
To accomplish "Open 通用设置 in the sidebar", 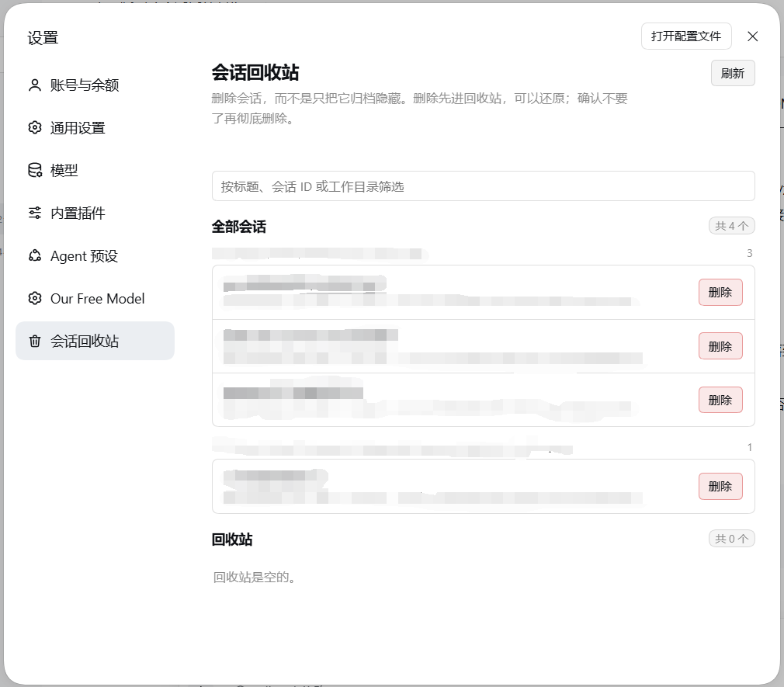I will click(95, 128).
